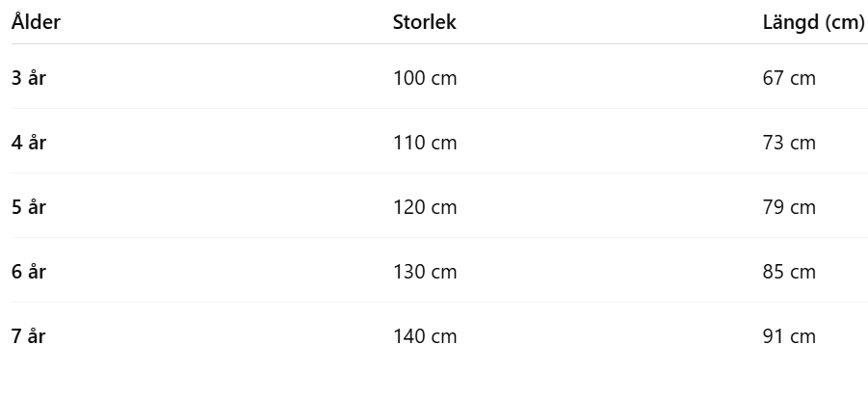Screen dimensions: 868x398
Task: Click the 130 cm size cell
Action: pos(425,272)
